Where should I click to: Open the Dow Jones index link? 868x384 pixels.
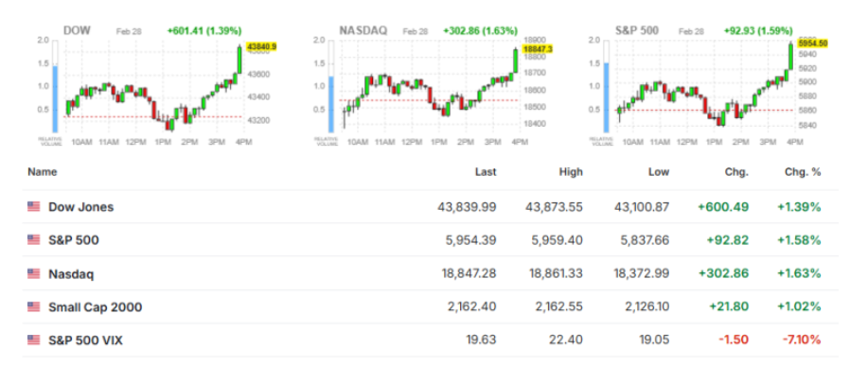coord(81,207)
